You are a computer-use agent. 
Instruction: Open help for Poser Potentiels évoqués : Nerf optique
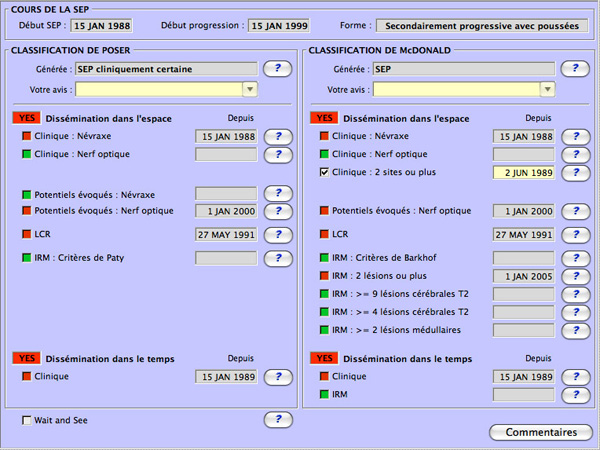[x=278, y=211]
